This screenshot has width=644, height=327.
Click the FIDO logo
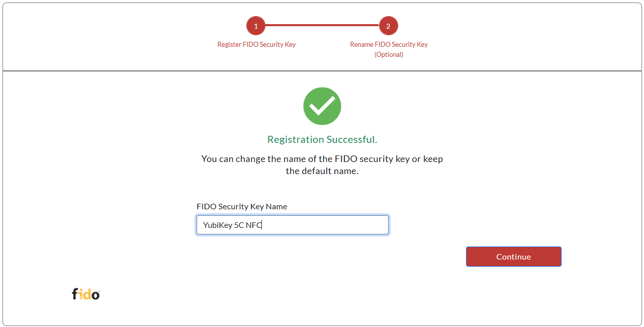coord(85,294)
